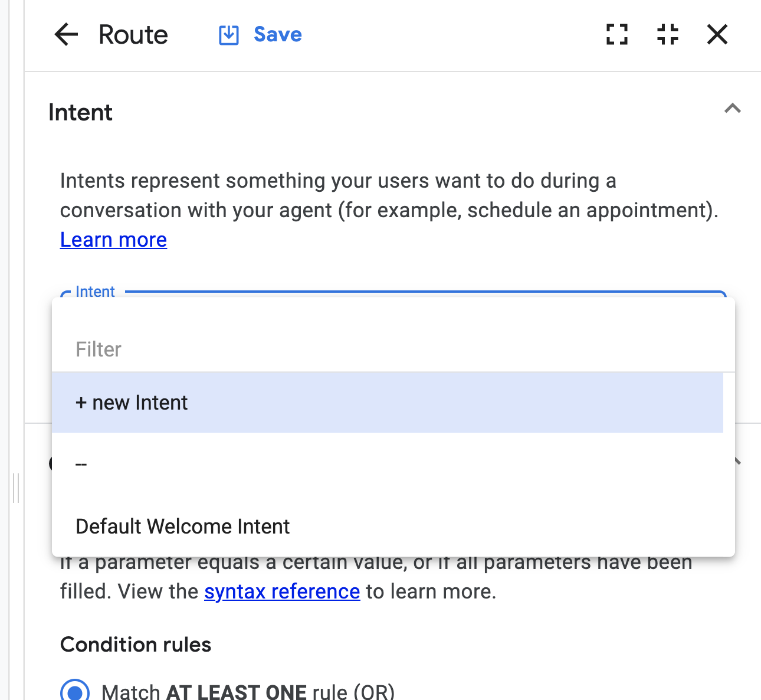Viewport: 761px width, 700px height.
Task: Open the syntax reference link
Action: pos(282,591)
